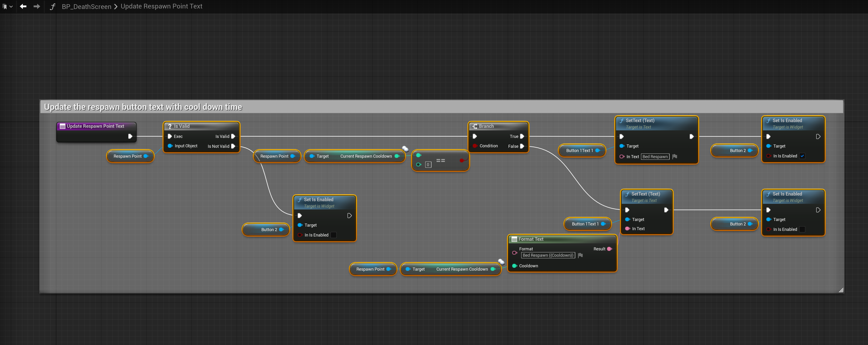Click the zero value on equals node

428,165
